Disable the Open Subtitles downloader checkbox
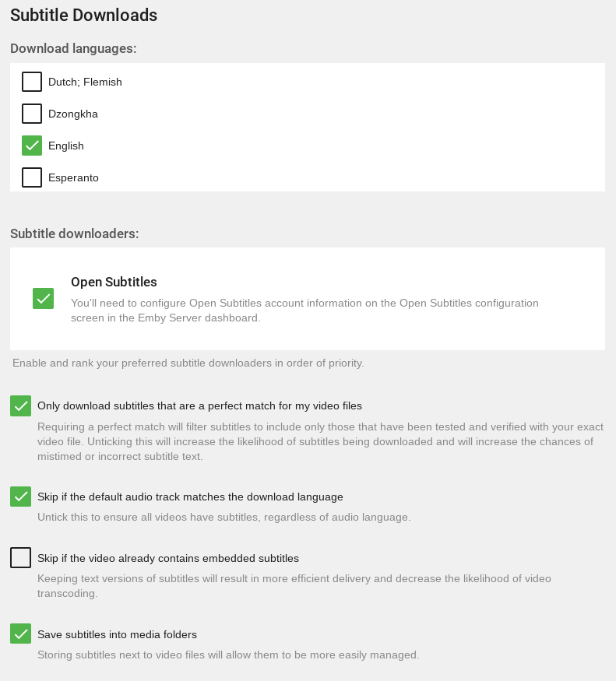Image resolution: width=616 pixels, height=681 pixels. [x=44, y=298]
